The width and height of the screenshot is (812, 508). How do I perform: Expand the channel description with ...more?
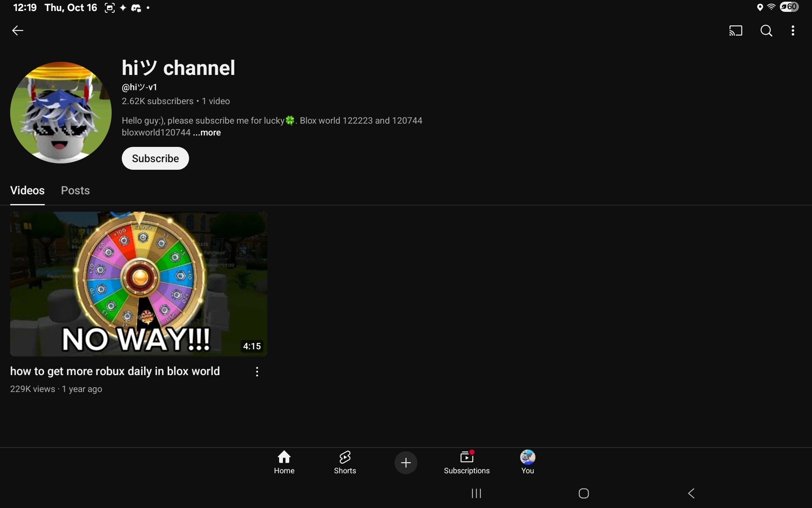point(207,133)
